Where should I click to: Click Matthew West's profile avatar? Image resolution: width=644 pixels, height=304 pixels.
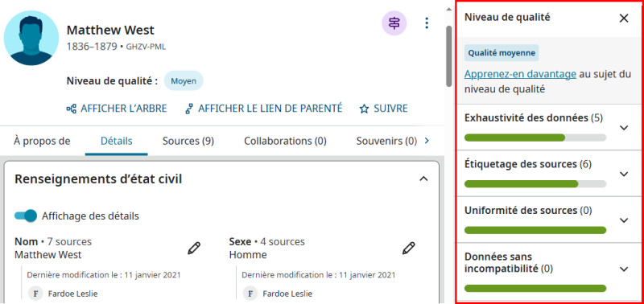coord(31,38)
